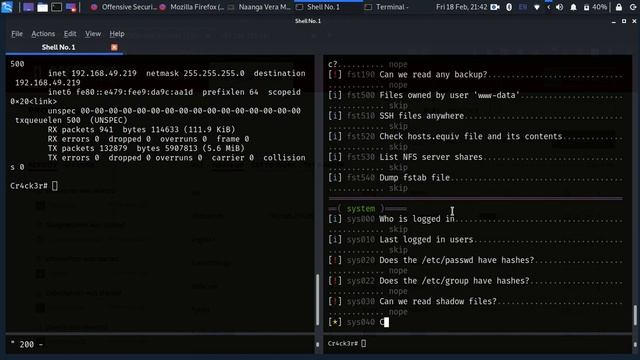Screen dimensions: 640x360
Task: Click the show desktop panel icon
Action: coord(28,7)
